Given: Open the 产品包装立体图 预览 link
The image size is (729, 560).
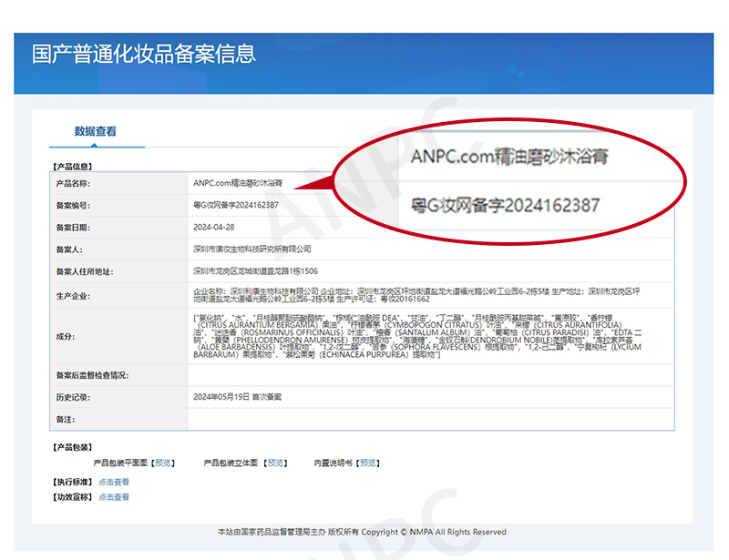Looking at the screenshot, I should pyautogui.click(x=276, y=463).
